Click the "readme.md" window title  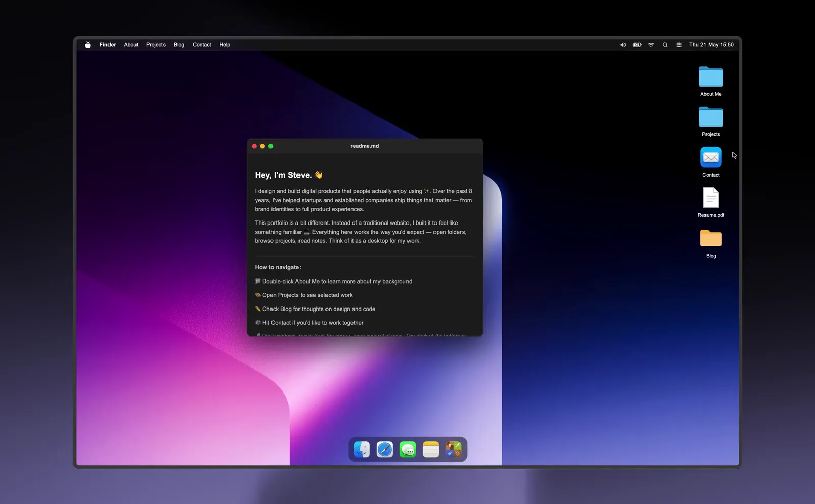click(x=365, y=146)
